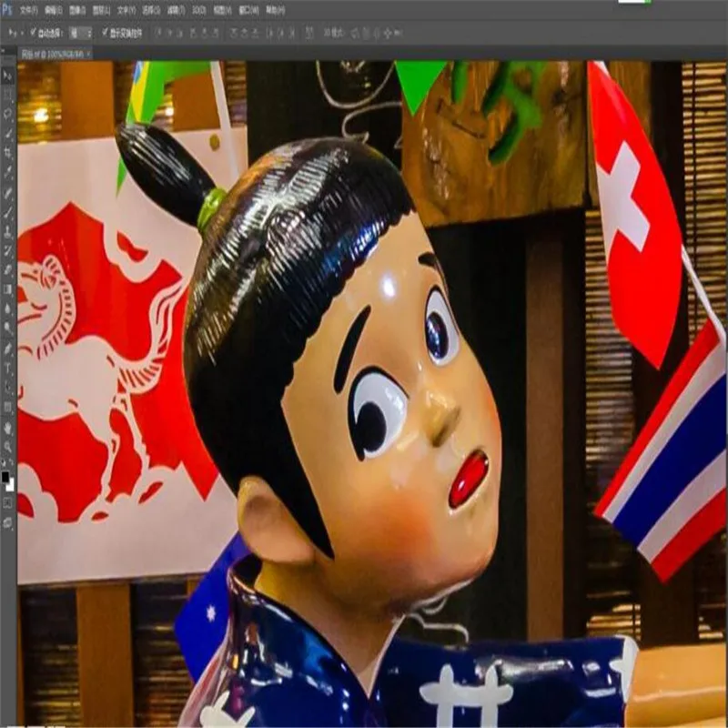Image resolution: width=728 pixels, height=728 pixels.
Task: Select the Eyedropper tool
Action: [8, 173]
